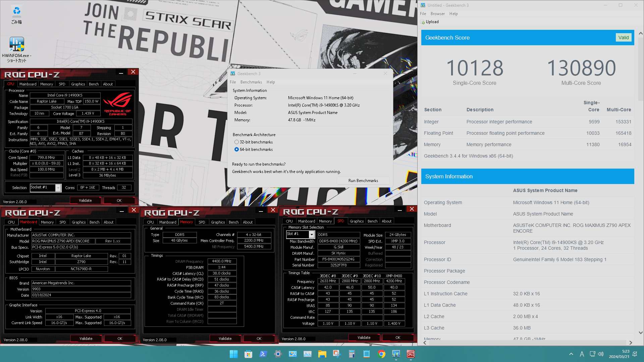The height and width of the screenshot is (362, 644).
Task: Click OK in CPU-Z Memory window
Action: [259, 339]
